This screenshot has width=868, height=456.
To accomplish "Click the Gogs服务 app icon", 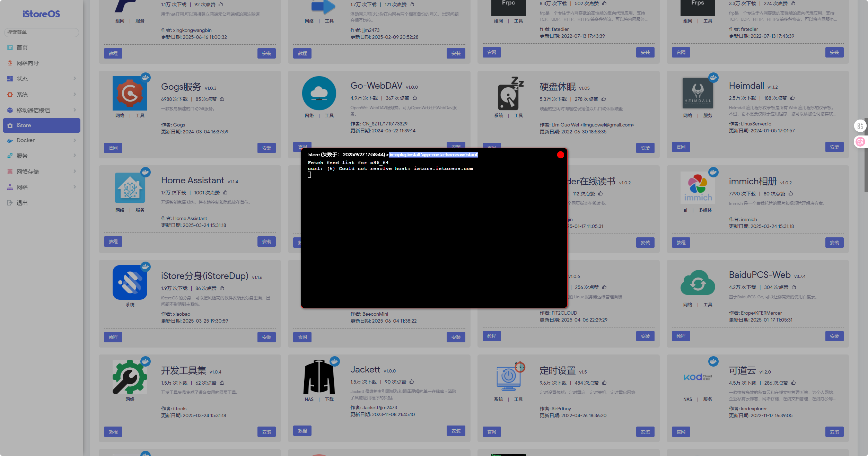I will [130, 93].
